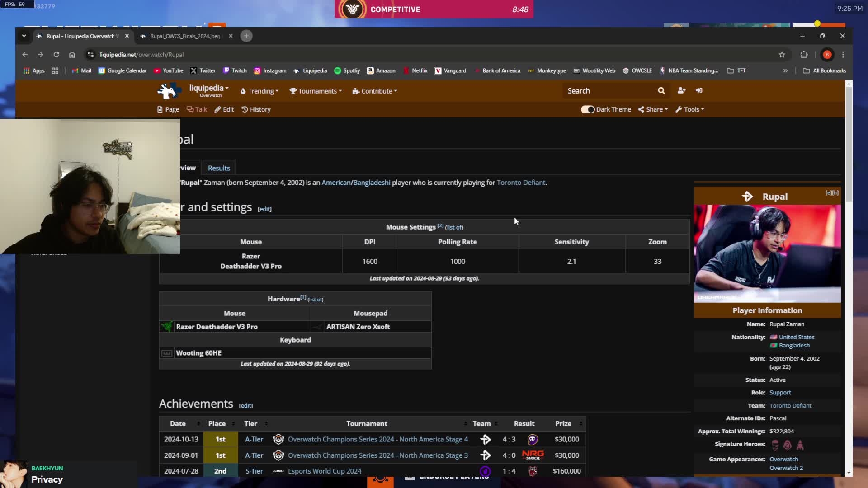Open the Trending dropdown menu
The image size is (868, 488).
[x=259, y=91]
